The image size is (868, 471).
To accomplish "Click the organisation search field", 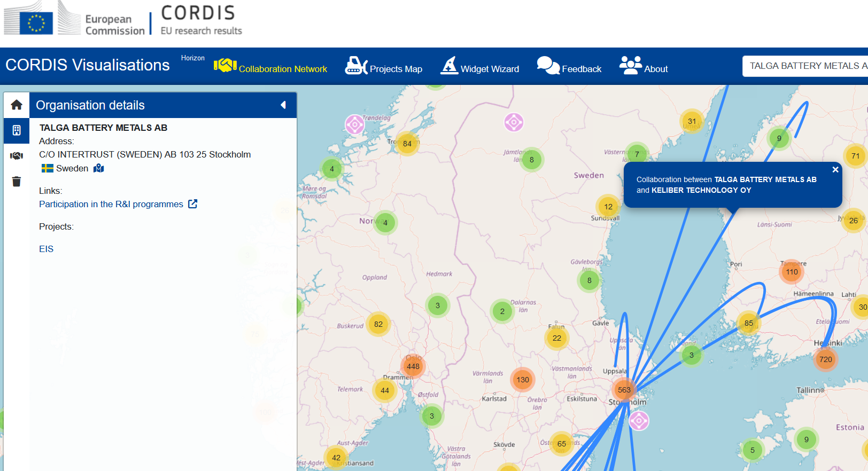I will (x=805, y=66).
